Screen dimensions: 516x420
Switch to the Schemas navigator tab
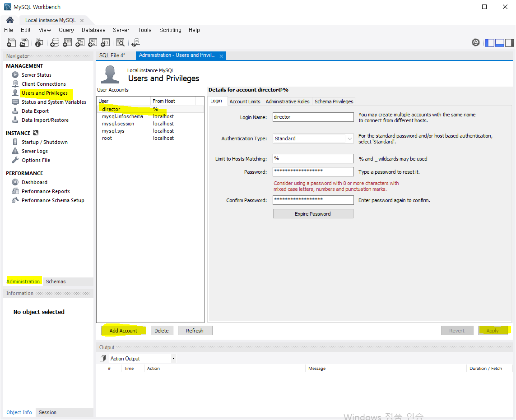(56, 282)
